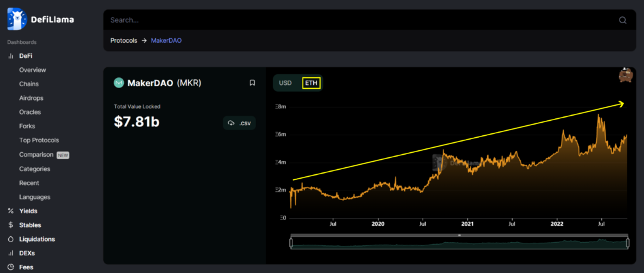Click into the Search input field
The image size is (644, 273).
[358, 20]
